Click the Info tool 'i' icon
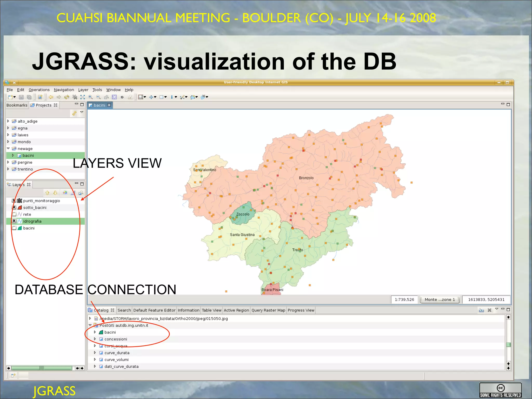The image size is (532, 399). 172,97
